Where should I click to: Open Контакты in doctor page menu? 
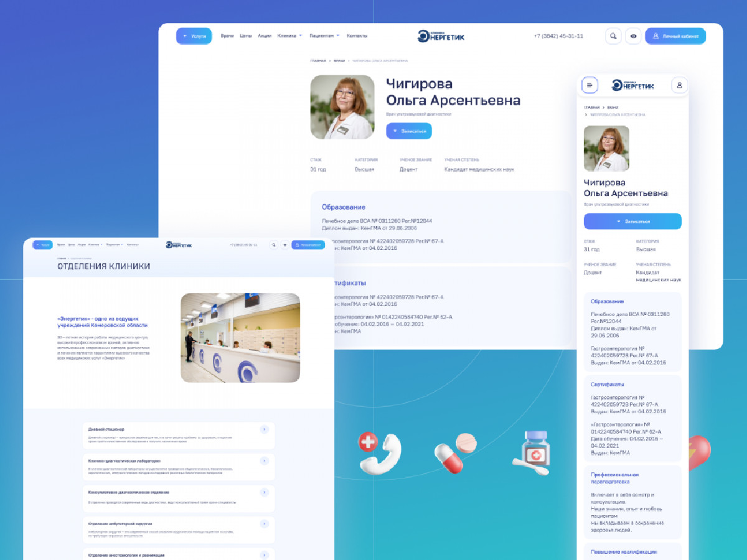(x=357, y=36)
